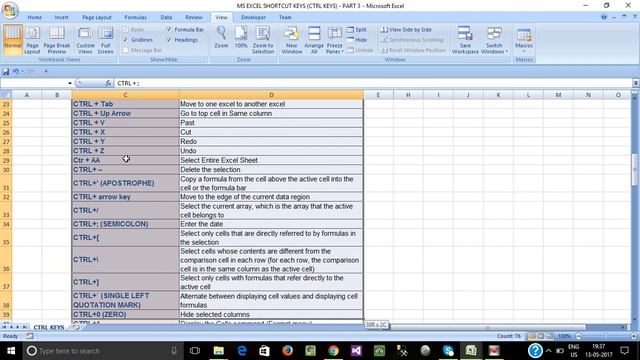Click cell 'Hide selected columns'
This screenshot has height=360, width=640.
click(271, 315)
